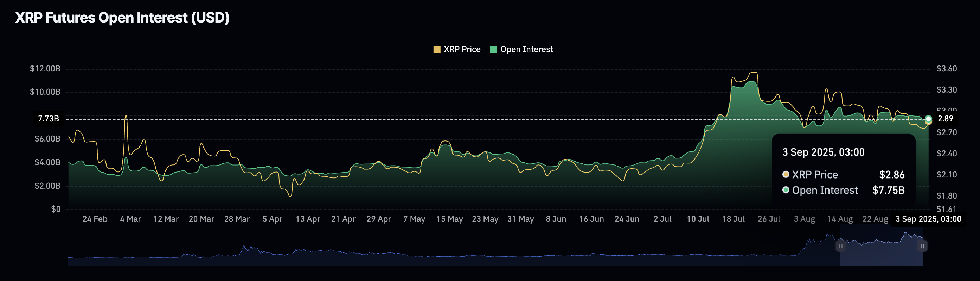Click the green Open Interest marker at chart end

[929, 118]
